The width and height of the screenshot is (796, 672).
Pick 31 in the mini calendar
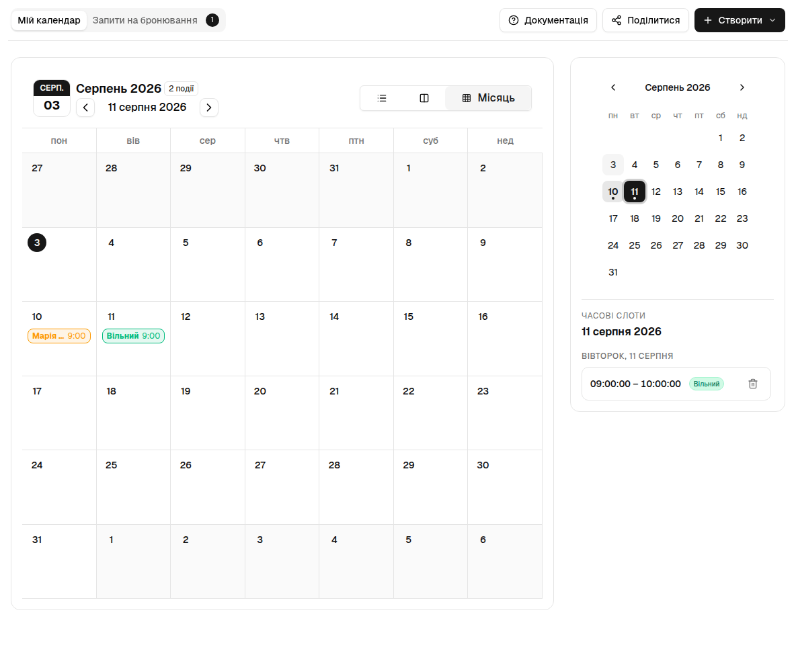[x=613, y=273]
